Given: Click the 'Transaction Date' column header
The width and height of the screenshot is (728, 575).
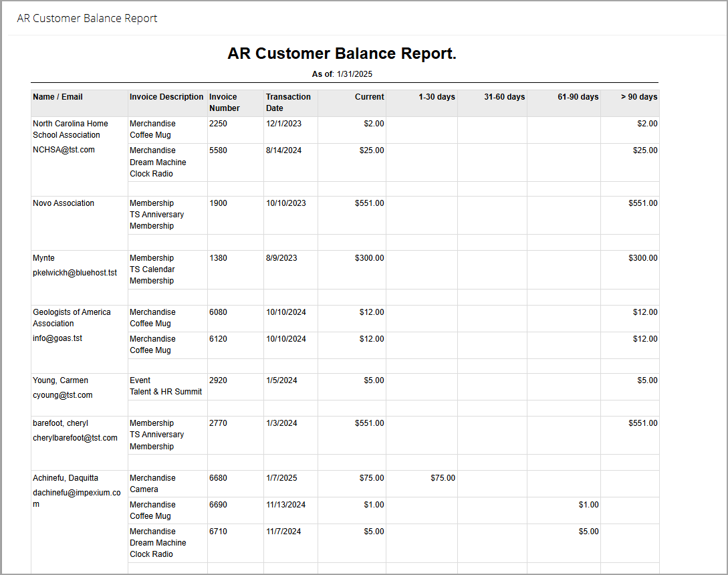Looking at the screenshot, I should (x=288, y=102).
